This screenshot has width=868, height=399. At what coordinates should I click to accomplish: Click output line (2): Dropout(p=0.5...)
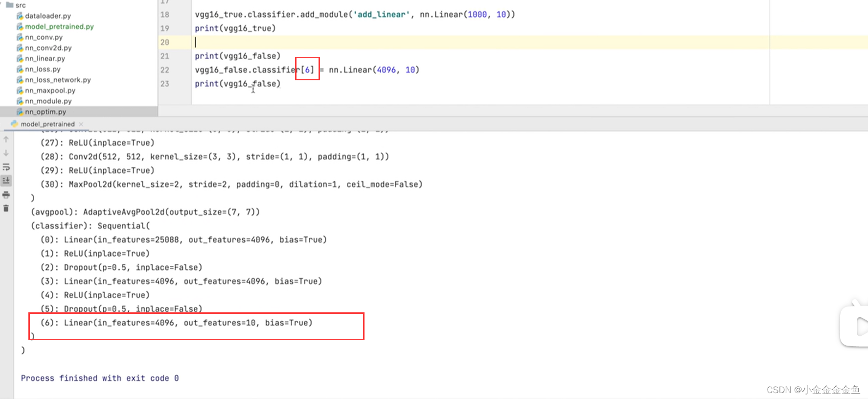tap(121, 267)
